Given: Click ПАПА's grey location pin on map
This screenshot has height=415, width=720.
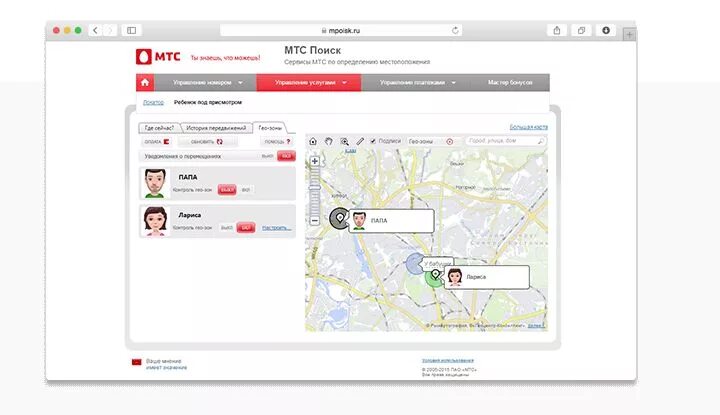Looking at the screenshot, I should pyautogui.click(x=340, y=218).
